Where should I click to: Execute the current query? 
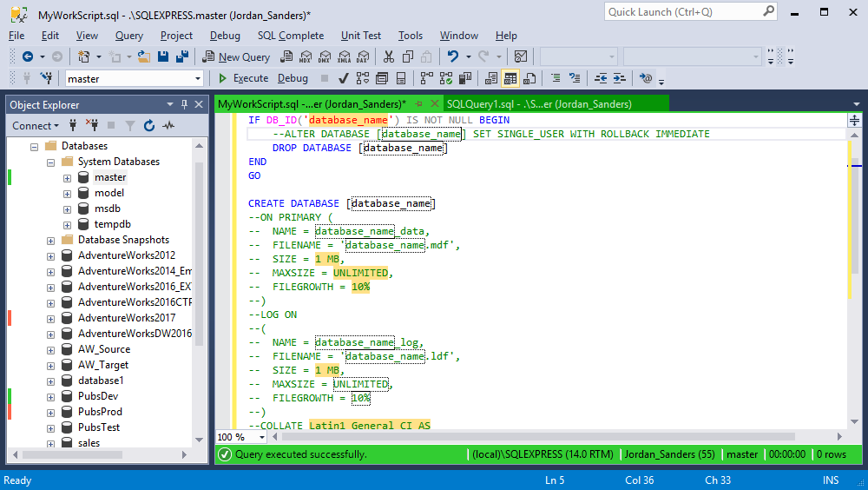click(244, 78)
